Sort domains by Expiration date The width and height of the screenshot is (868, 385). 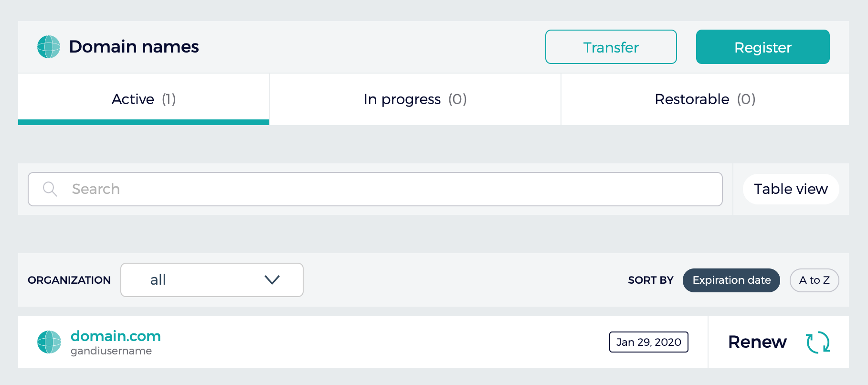pyautogui.click(x=731, y=280)
